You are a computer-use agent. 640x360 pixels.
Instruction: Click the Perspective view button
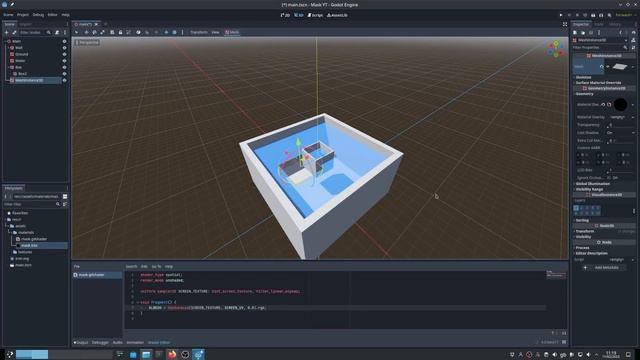coord(87,42)
